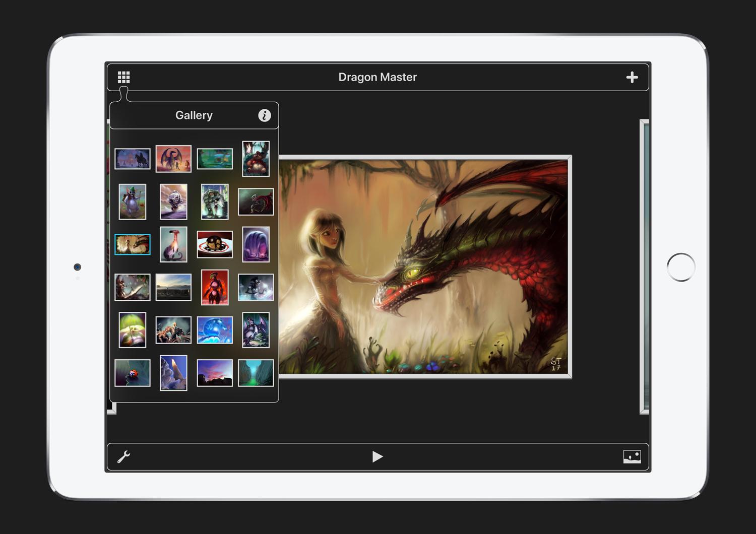Open settings with the wrench icon

click(x=123, y=456)
